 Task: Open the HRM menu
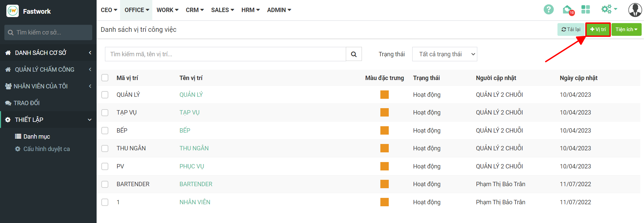click(x=250, y=10)
